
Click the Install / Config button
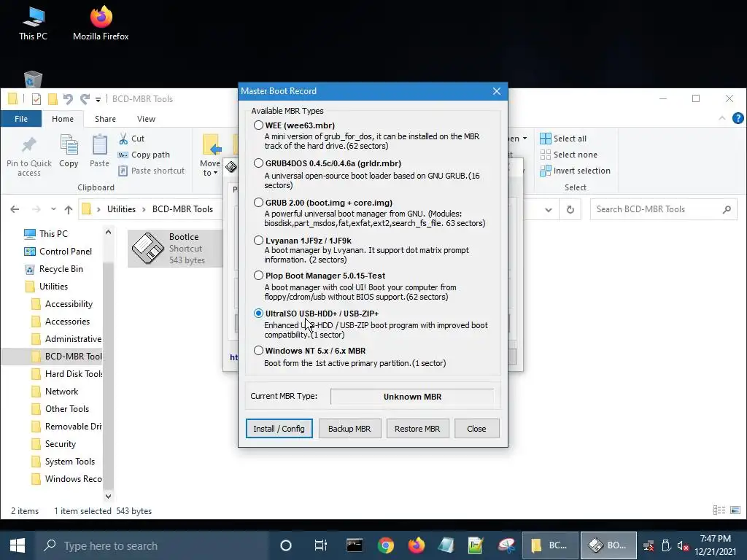point(279,429)
